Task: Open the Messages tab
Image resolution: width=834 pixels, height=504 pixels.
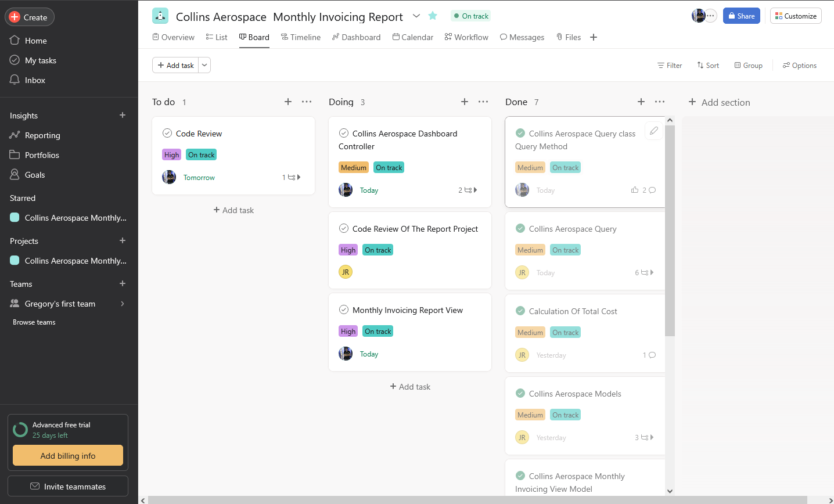Action: [x=522, y=37]
